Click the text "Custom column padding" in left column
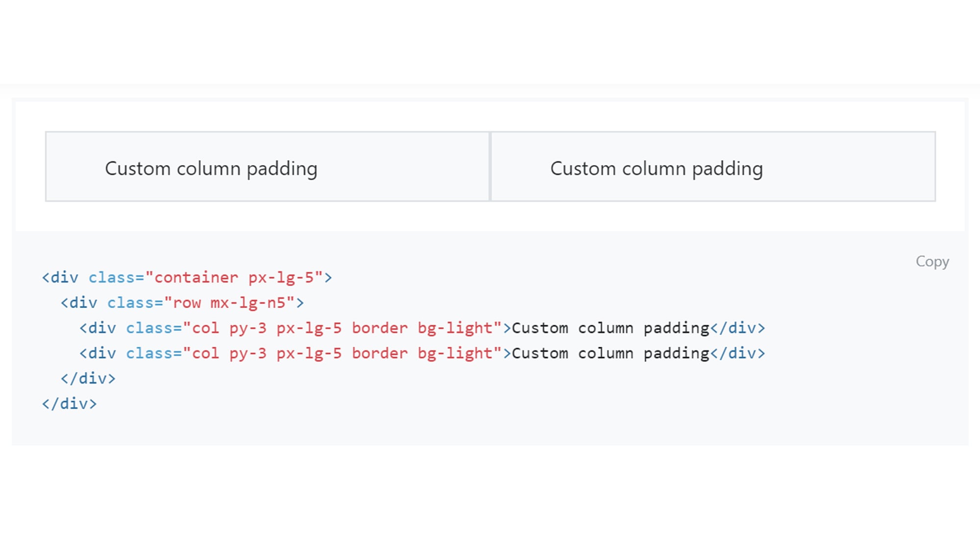This screenshot has height=551, width=980. (211, 169)
